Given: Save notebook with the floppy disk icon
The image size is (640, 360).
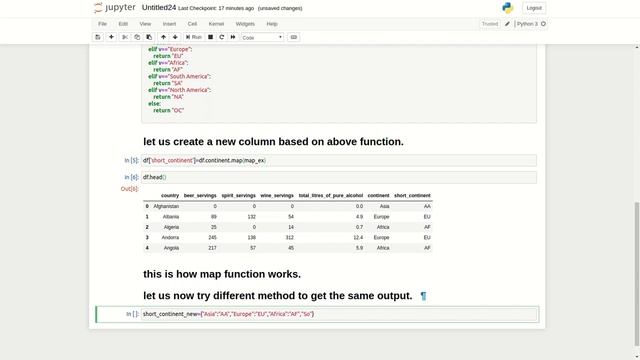Looking at the screenshot, I should tap(98, 37).
